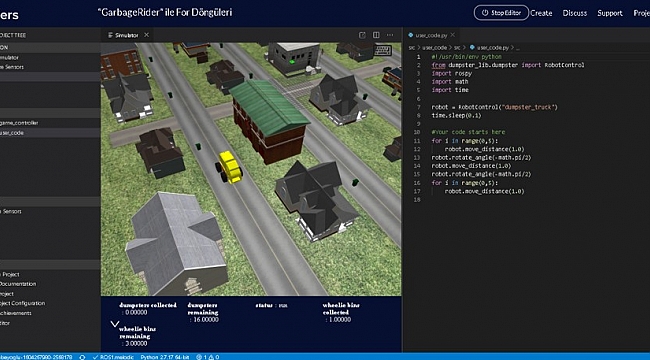Open the Discuss link in header
Image resolution: width=650 pixels, height=360 pixels.
575,13
